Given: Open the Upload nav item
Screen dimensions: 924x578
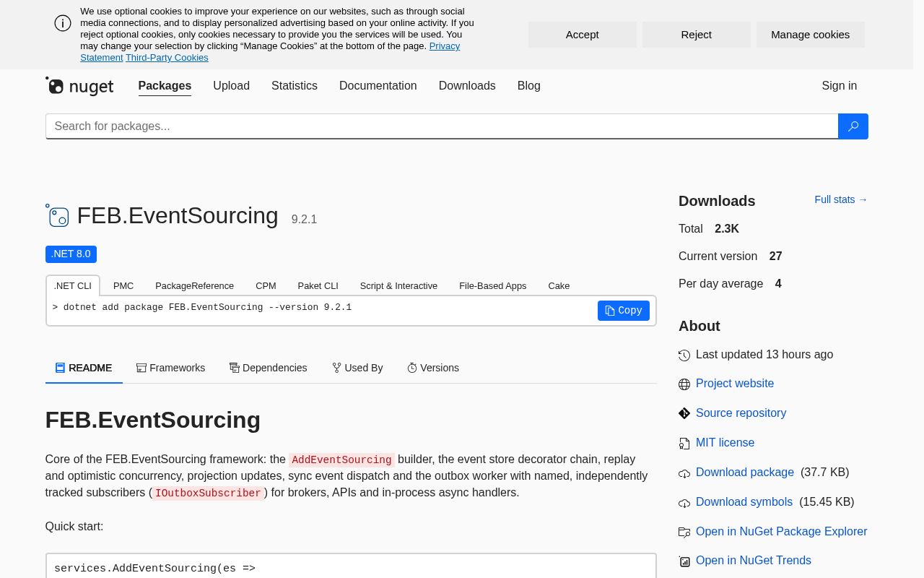Looking at the screenshot, I should point(231,86).
